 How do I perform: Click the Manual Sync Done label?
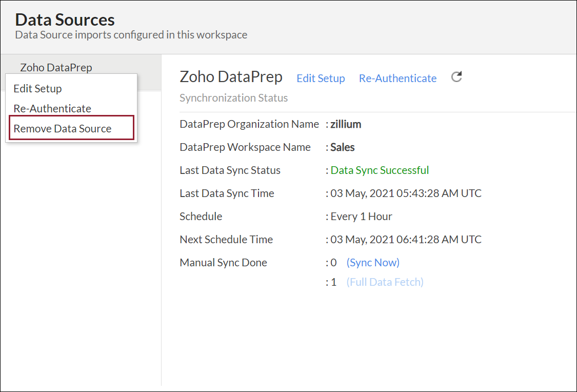click(223, 262)
